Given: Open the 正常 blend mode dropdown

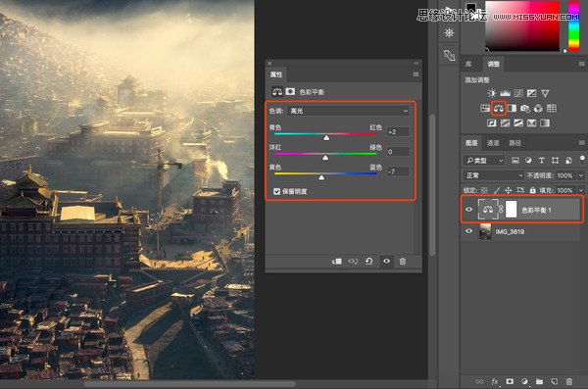Looking at the screenshot, I should click(x=494, y=175).
